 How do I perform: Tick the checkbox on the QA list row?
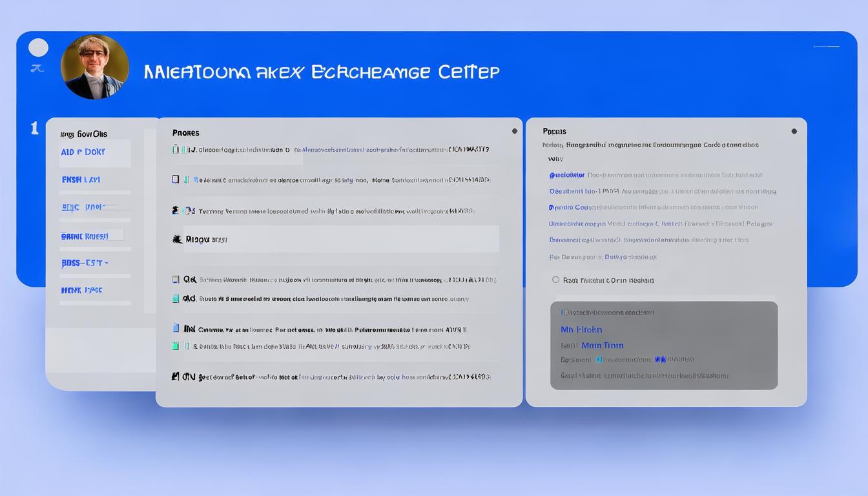[176, 280]
